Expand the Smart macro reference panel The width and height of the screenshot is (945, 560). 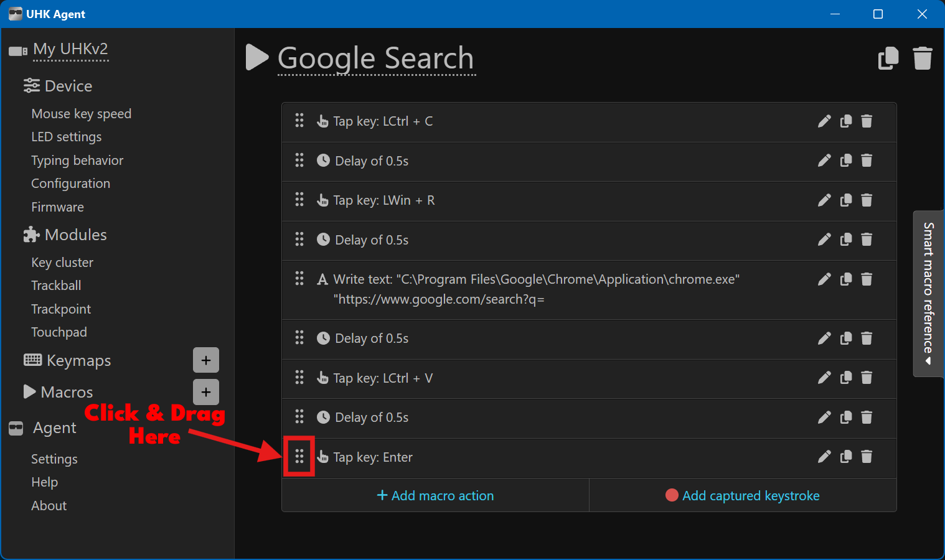click(x=928, y=294)
